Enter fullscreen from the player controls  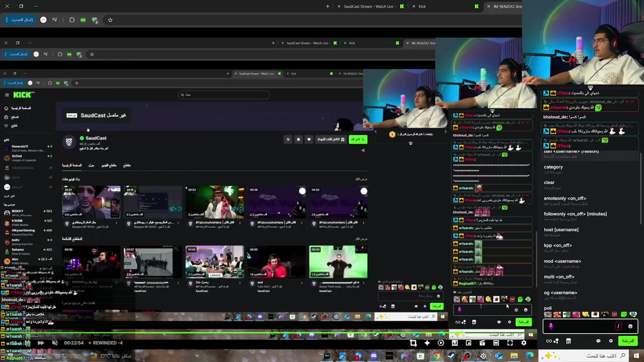click(510, 343)
